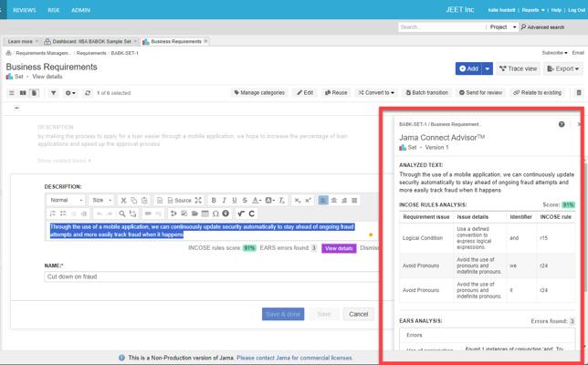Open the help question mark in Advisor panel
This screenshot has height=365, width=588.
(561, 124)
